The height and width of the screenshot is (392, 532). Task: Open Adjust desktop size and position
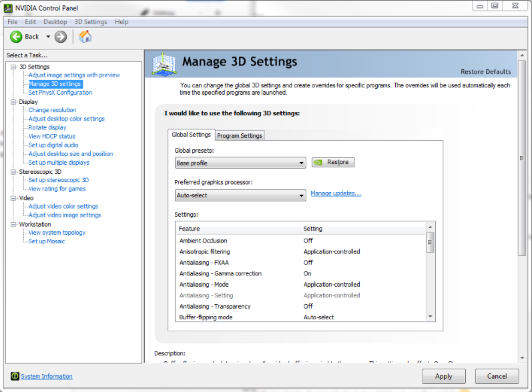(71, 154)
